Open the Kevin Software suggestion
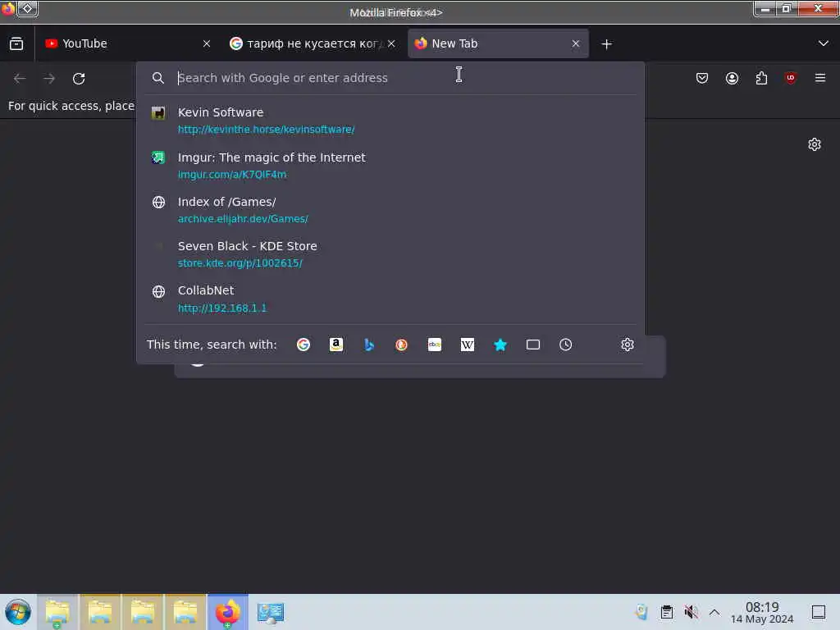 390,121
